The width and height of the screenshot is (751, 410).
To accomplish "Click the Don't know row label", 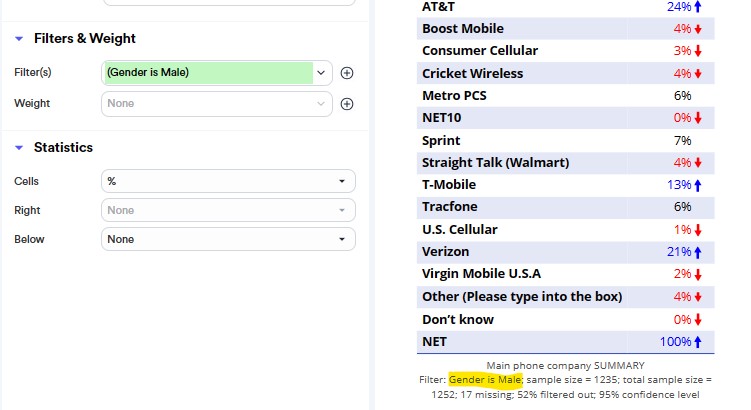I will (457, 319).
